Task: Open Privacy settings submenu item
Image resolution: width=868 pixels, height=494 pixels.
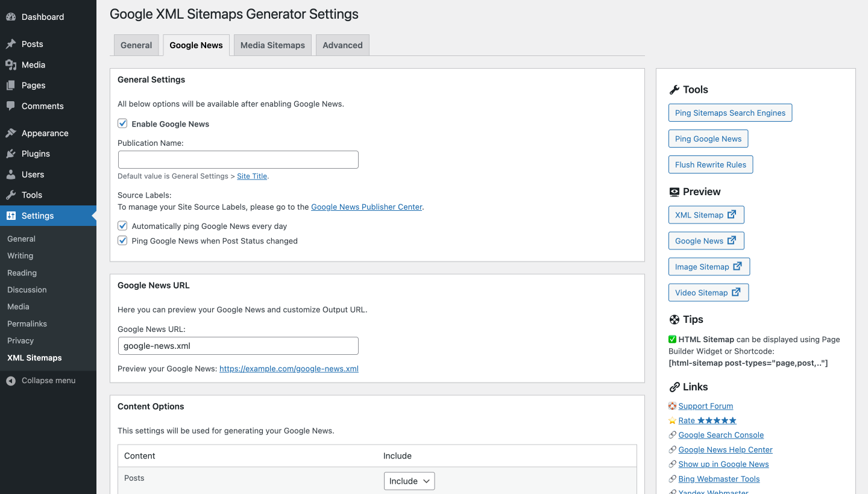Action: coord(20,340)
